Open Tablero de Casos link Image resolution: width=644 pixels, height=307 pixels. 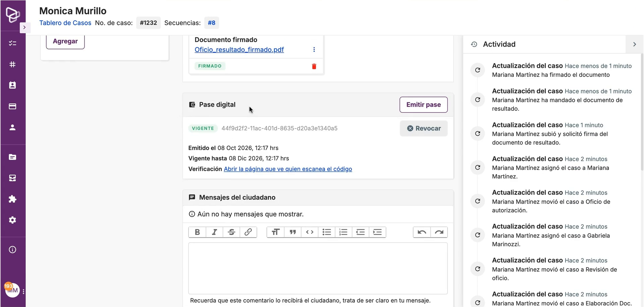click(65, 23)
